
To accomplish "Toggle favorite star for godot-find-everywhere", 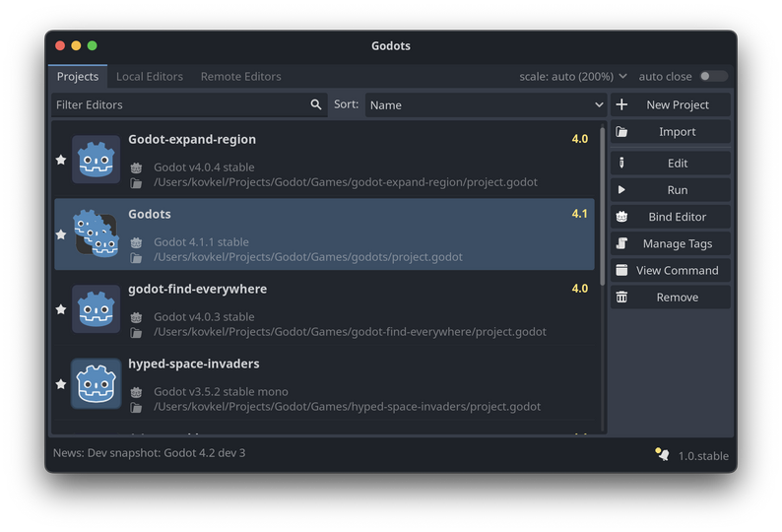I will click(61, 309).
